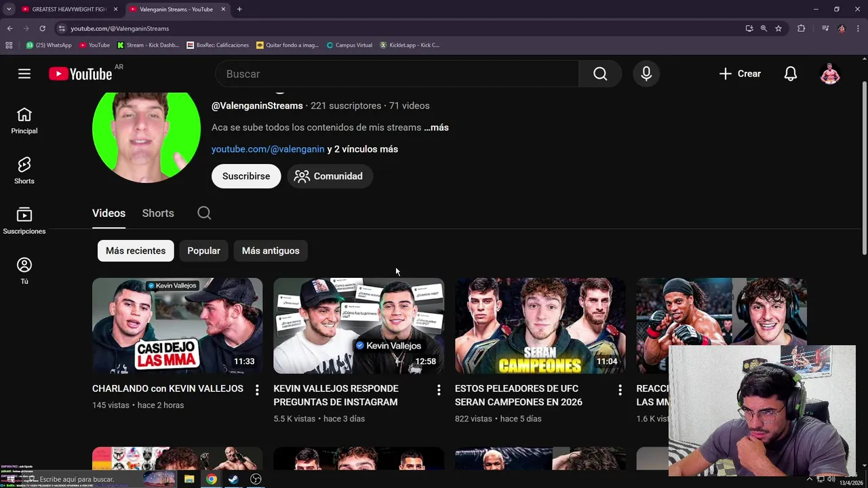Screen dimensions: 868x488
Task: Open the YouTube bookmark
Action: pyautogui.click(x=94, y=45)
